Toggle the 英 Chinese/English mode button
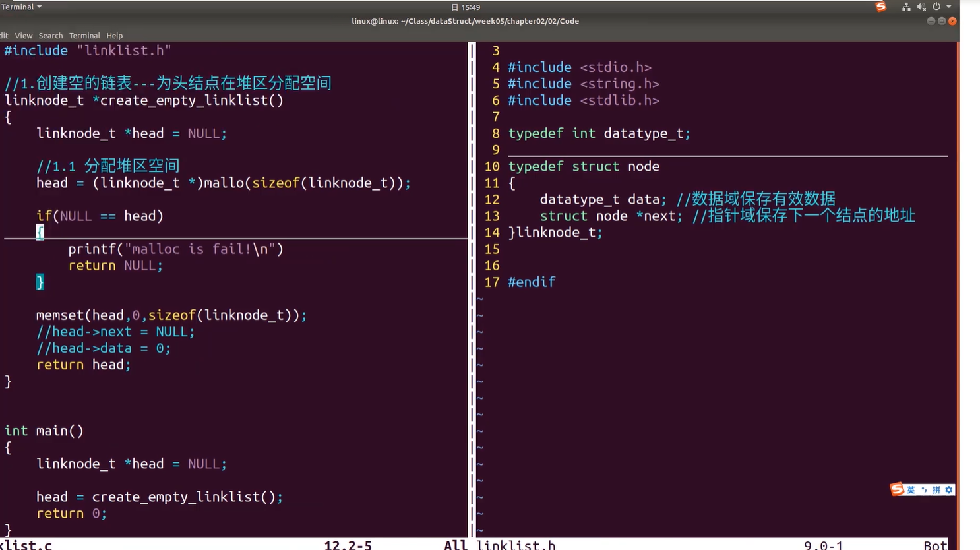The height and width of the screenshot is (550, 980). tap(911, 490)
